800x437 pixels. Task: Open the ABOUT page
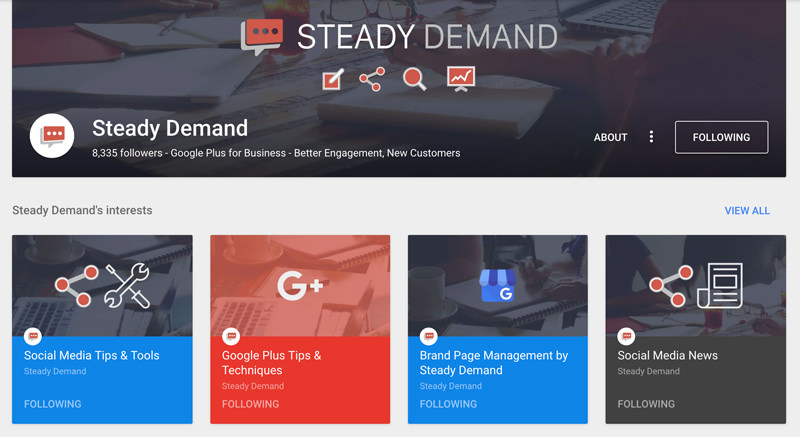[610, 137]
